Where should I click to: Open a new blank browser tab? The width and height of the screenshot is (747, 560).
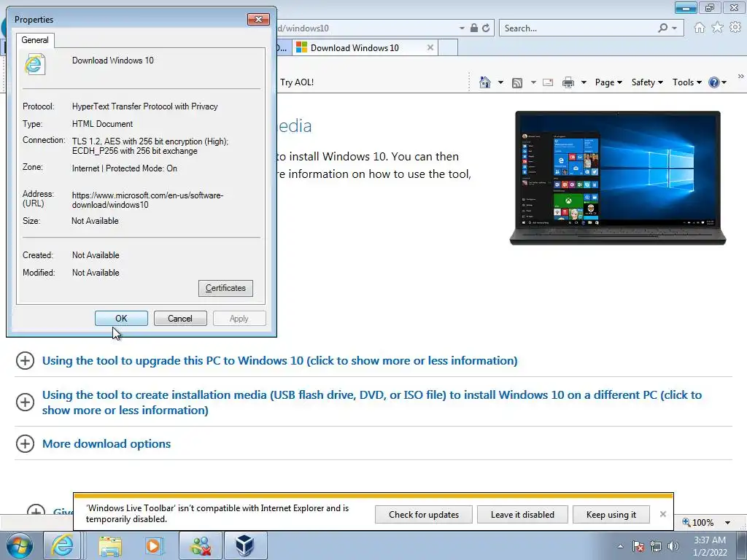pyautogui.click(x=448, y=47)
